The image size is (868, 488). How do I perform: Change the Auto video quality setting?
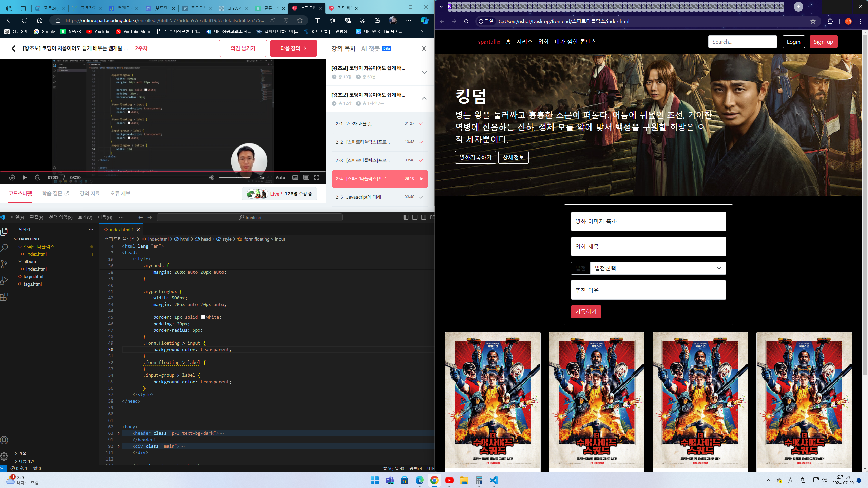(280, 177)
